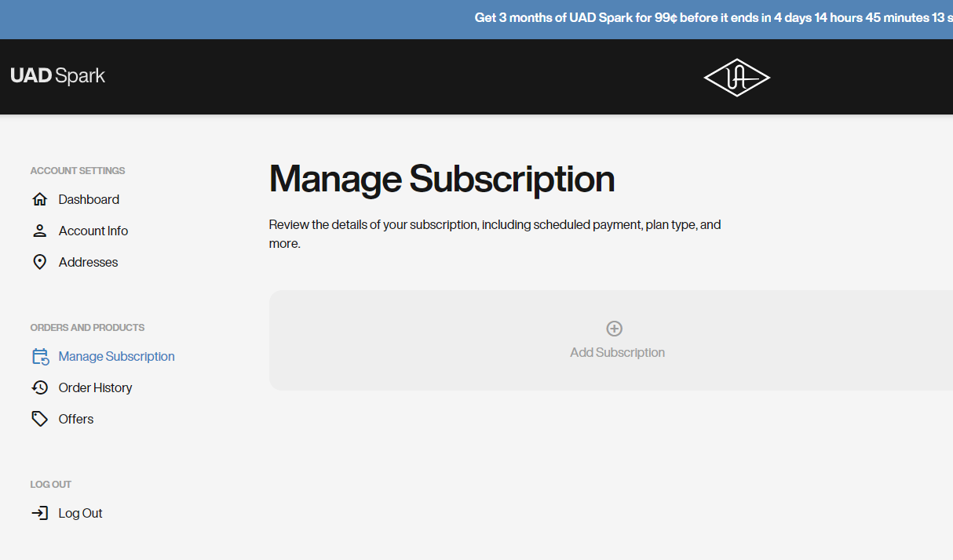Click the Manage Subscription calendar icon
953x560 pixels.
[40, 357]
